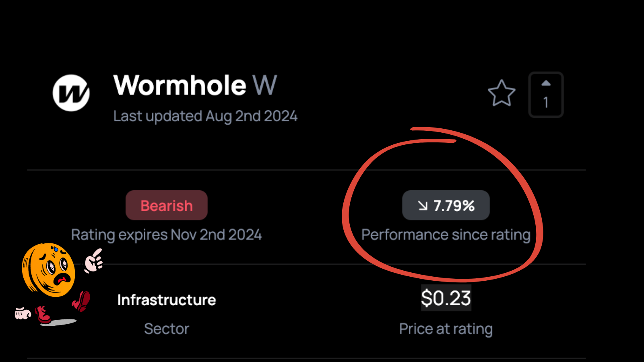Click the $0.23 price value
The height and width of the screenshot is (362, 644).
pos(446,298)
